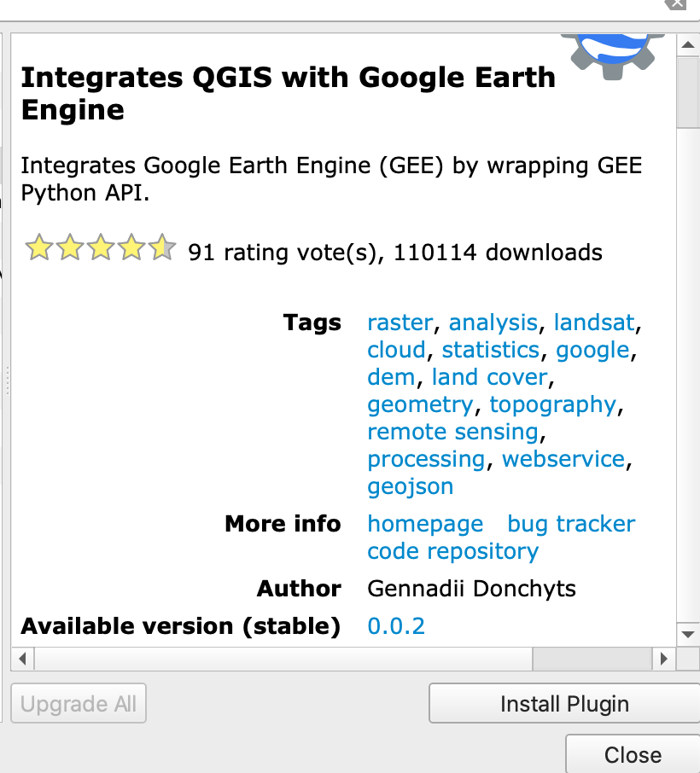The image size is (700, 773).
Task: Open the code repository link
Action: 452,551
